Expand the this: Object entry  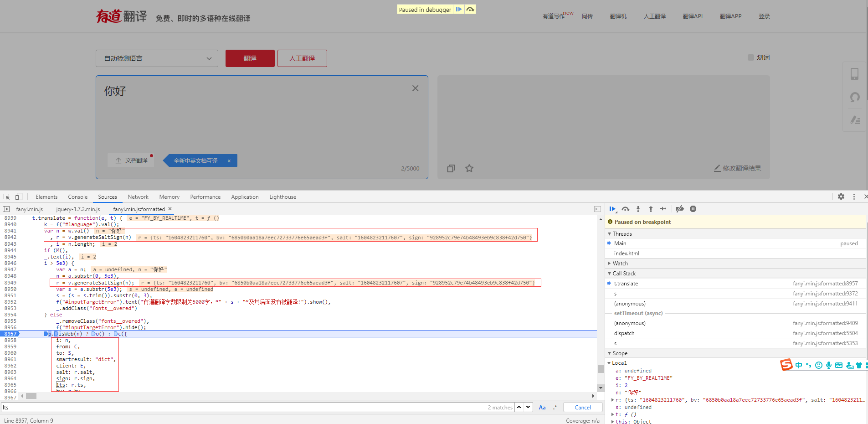pos(612,421)
